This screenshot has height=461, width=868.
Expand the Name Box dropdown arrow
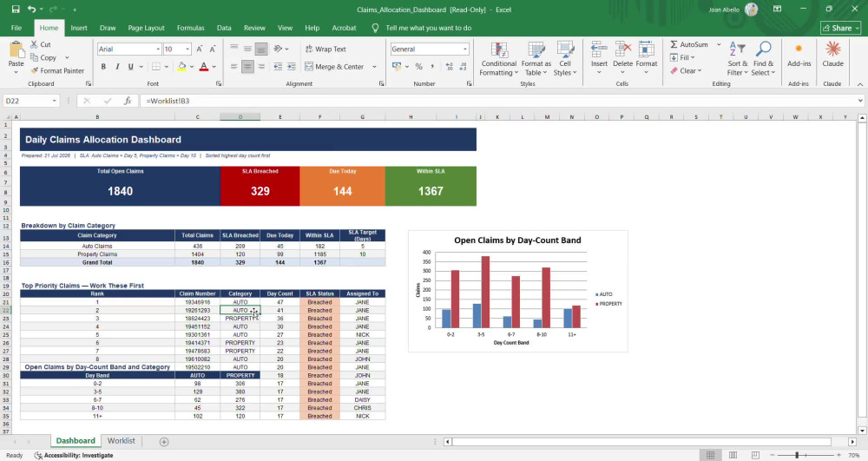point(54,101)
